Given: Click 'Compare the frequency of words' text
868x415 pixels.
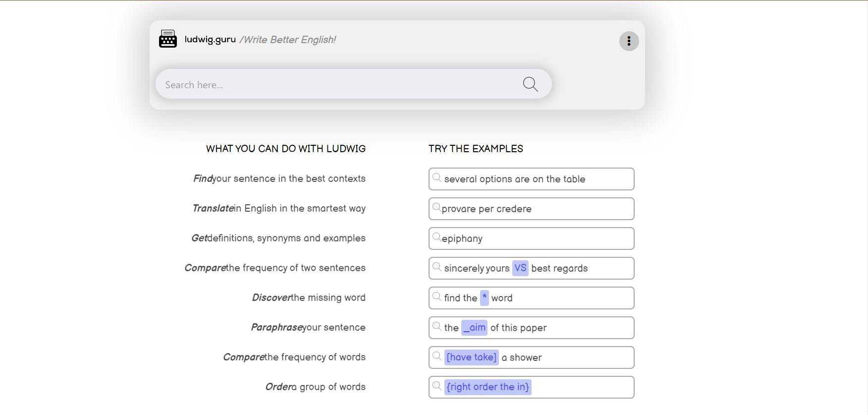Looking at the screenshot, I should 294,357.
